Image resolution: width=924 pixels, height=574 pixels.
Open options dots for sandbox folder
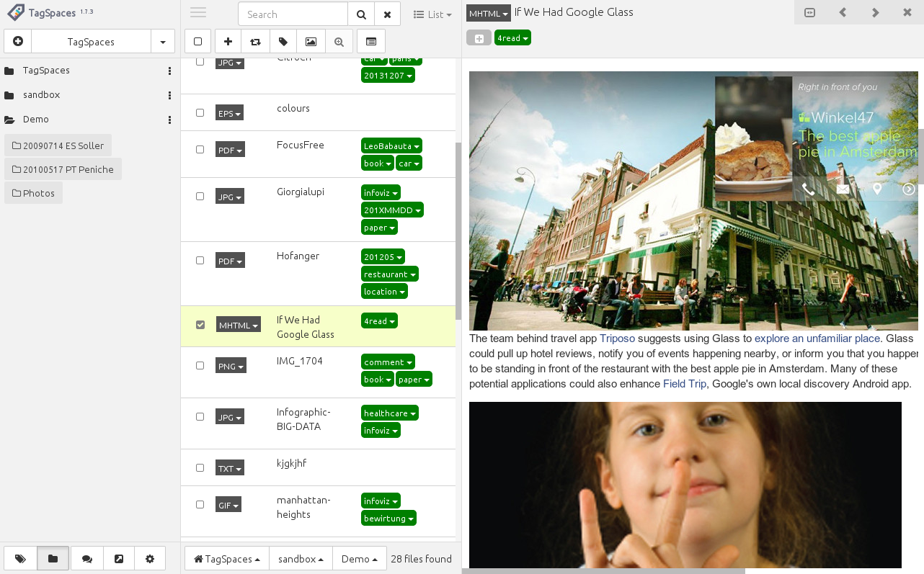pos(169,95)
